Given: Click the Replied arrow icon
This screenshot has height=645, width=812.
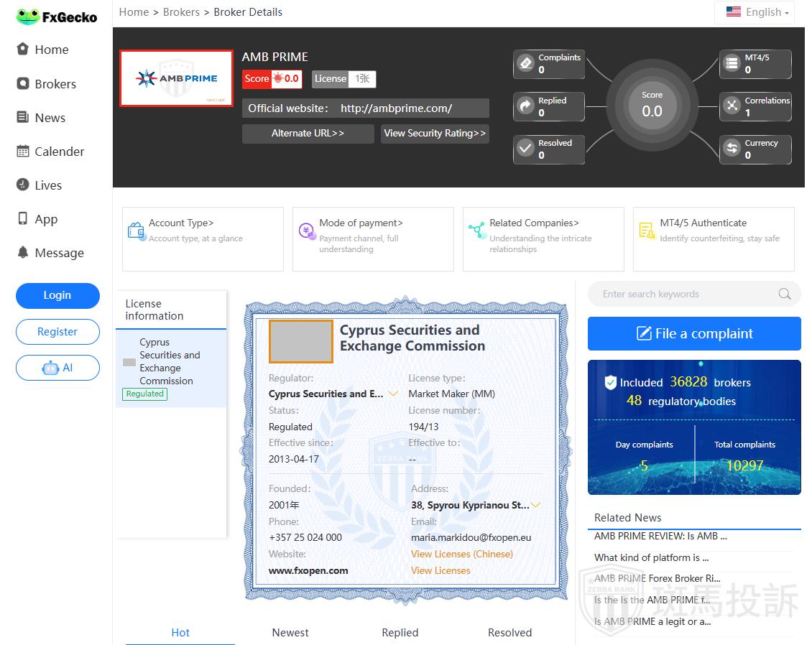Looking at the screenshot, I should [x=525, y=106].
